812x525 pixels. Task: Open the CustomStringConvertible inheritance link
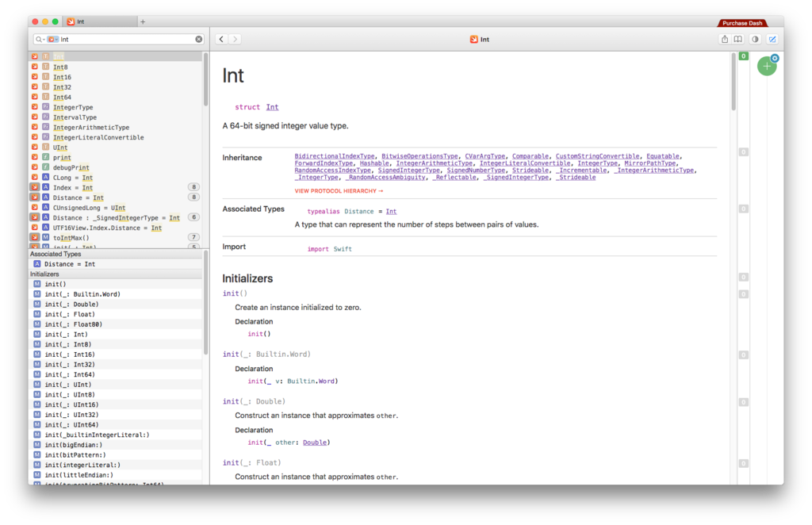598,156
